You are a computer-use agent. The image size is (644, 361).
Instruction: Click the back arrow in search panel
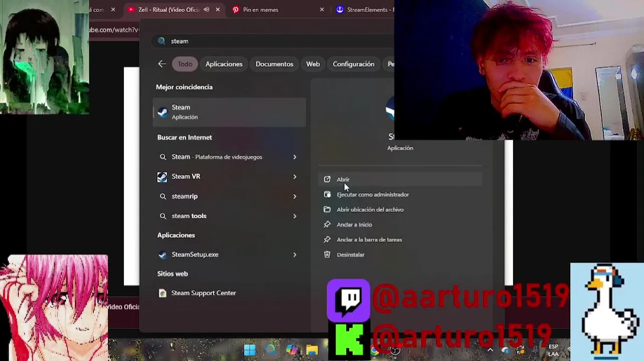point(162,64)
